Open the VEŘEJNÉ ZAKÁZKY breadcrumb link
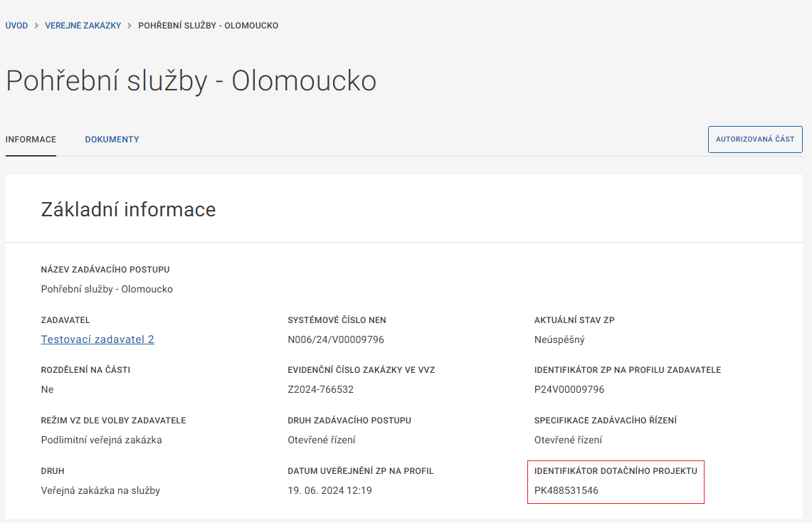The height and width of the screenshot is (523, 812). tap(83, 25)
